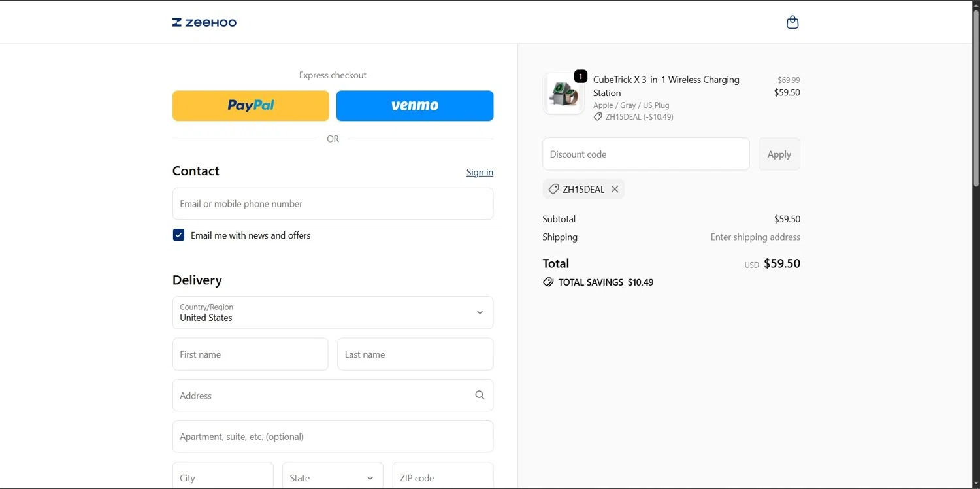Image resolution: width=980 pixels, height=489 pixels.
Task: Click the struck-through $69.99 price
Action: (x=789, y=80)
